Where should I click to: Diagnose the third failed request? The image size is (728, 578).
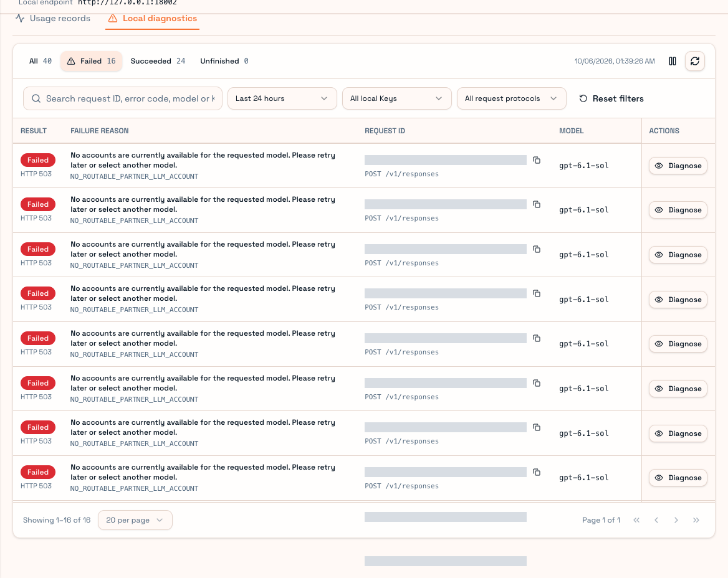[678, 255]
